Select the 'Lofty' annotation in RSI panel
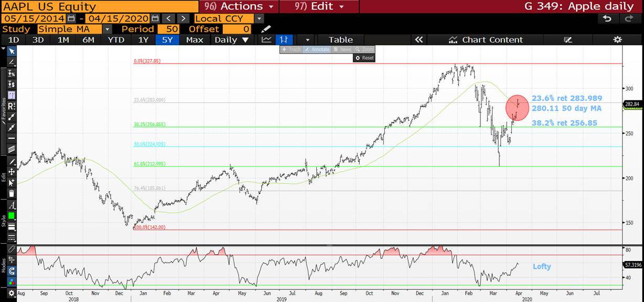Image resolution: width=644 pixels, height=302 pixels. (x=542, y=266)
